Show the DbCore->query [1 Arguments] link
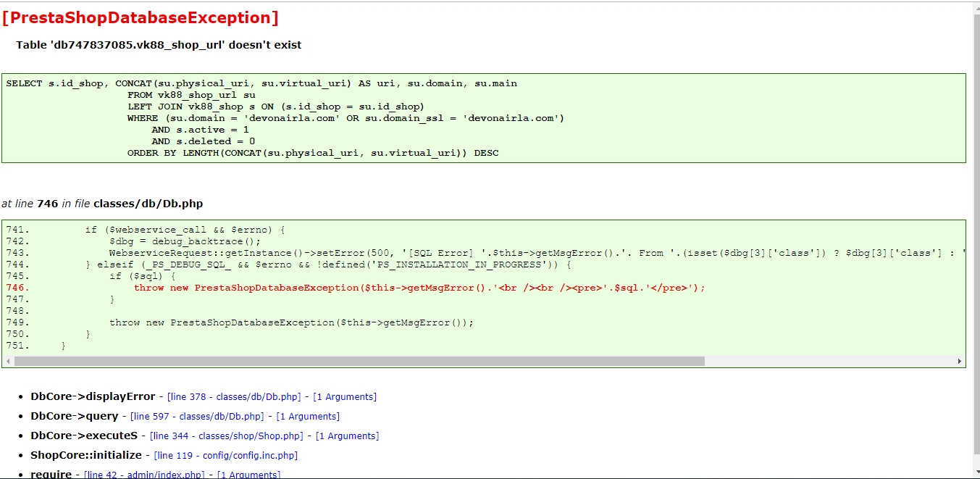This screenshot has width=980, height=479. pos(308,417)
